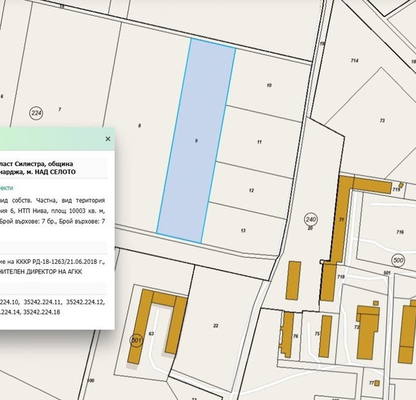
Task: Select parcel 10 on the map
Action: click(269, 85)
